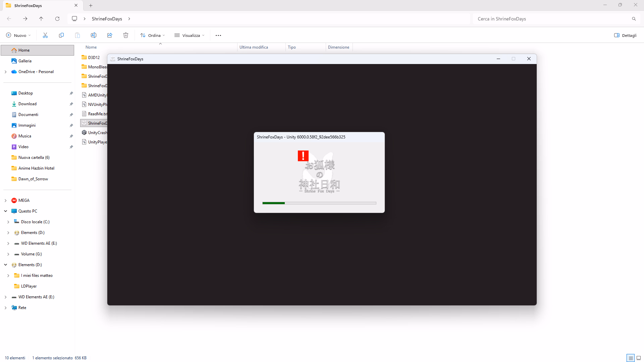The image size is (644, 362).
Task: Open the three-dots more options menu
Action: point(218,35)
